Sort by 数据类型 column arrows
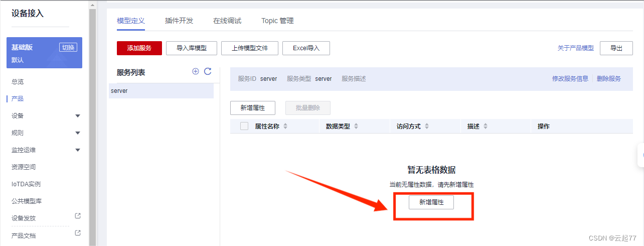This screenshot has width=644, height=246. [356, 127]
